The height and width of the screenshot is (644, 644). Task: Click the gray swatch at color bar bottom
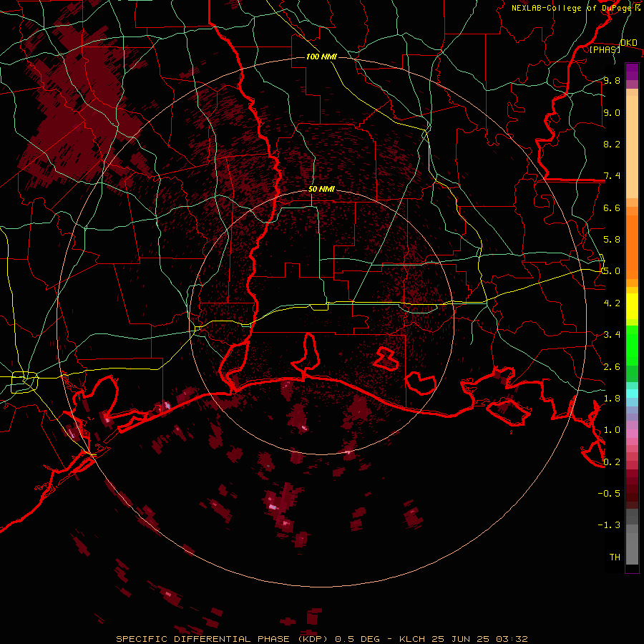(x=632, y=548)
